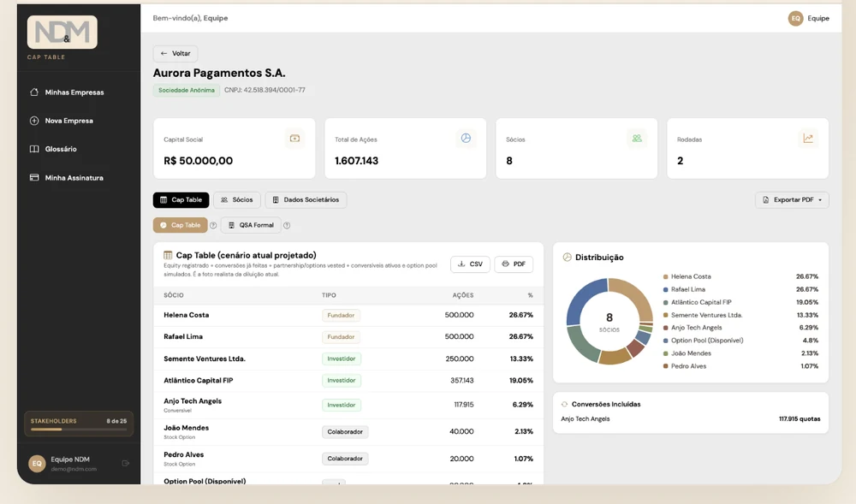Click the João Mendes row name
This screenshot has width=856, height=504.
click(x=186, y=428)
